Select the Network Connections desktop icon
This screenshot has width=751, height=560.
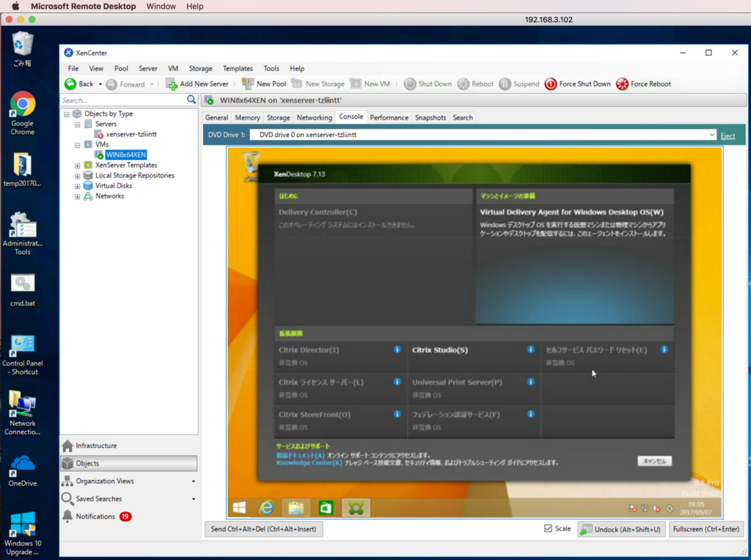(23, 413)
